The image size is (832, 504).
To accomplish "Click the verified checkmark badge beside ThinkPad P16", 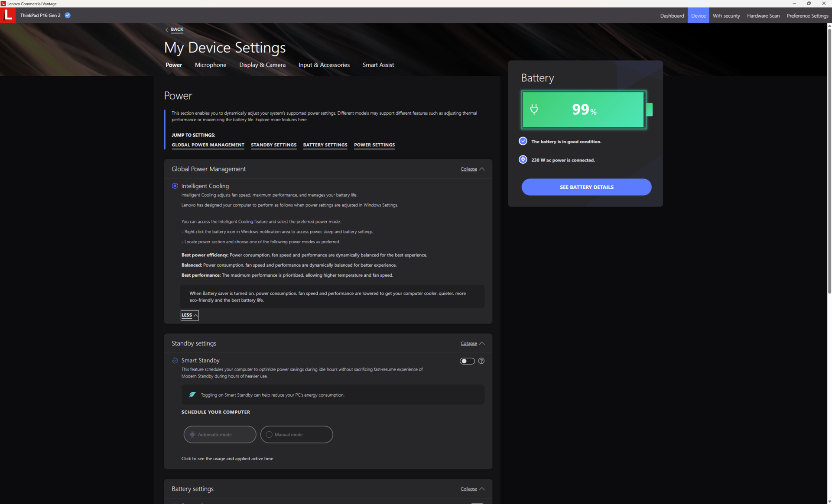I will coord(68,15).
